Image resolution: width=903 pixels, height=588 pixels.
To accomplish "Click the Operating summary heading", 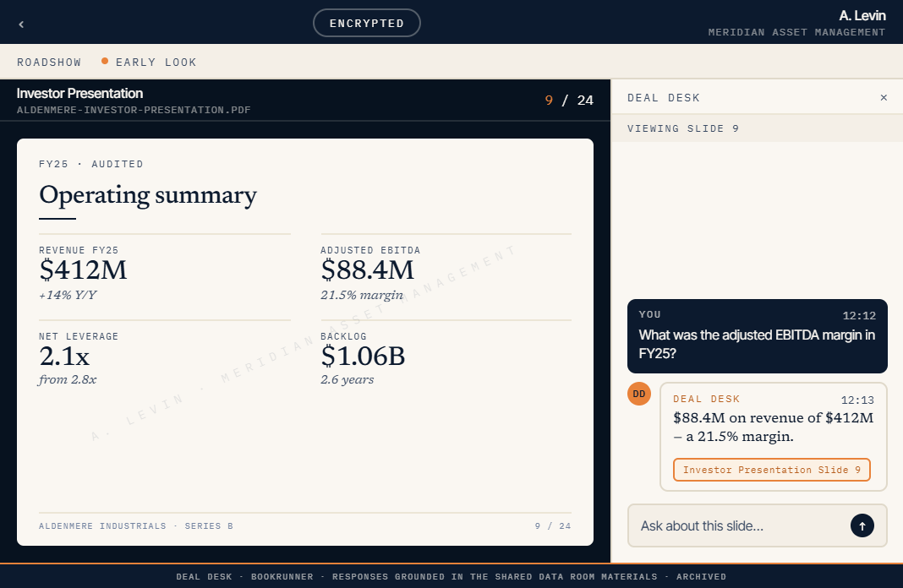I will [148, 195].
